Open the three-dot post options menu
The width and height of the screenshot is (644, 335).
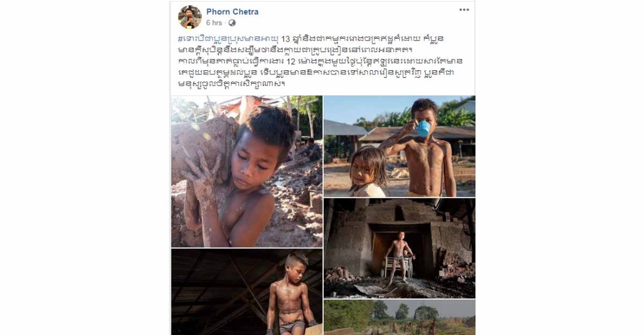[464, 10]
